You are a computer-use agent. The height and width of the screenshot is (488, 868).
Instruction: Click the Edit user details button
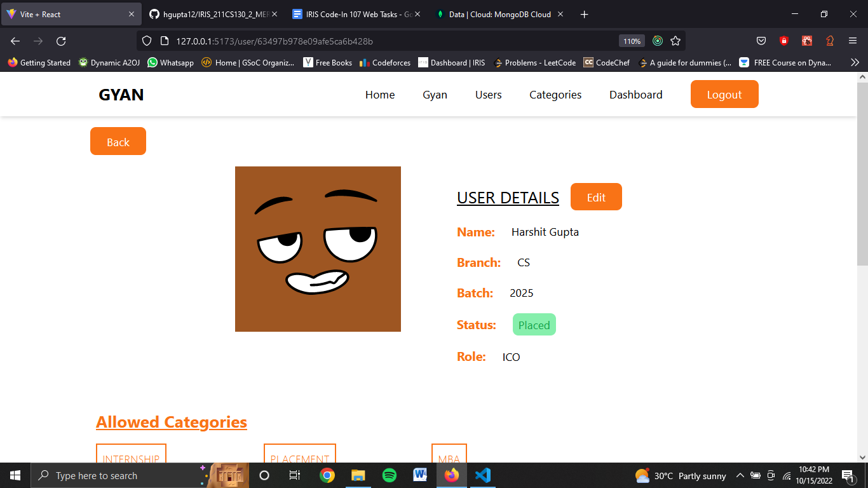point(596,197)
